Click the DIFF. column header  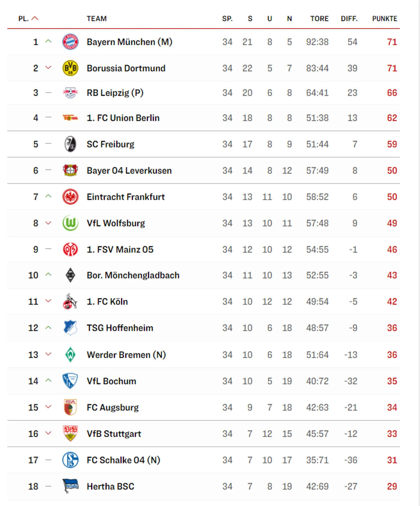(x=349, y=19)
